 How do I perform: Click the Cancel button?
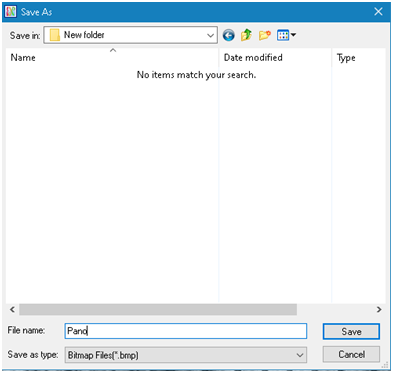click(x=351, y=354)
